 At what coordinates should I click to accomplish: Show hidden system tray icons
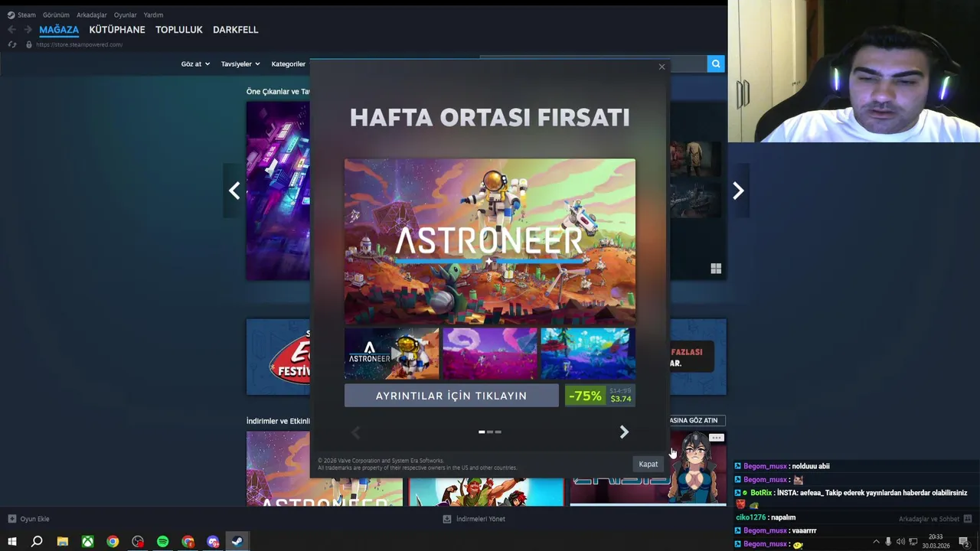(876, 542)
